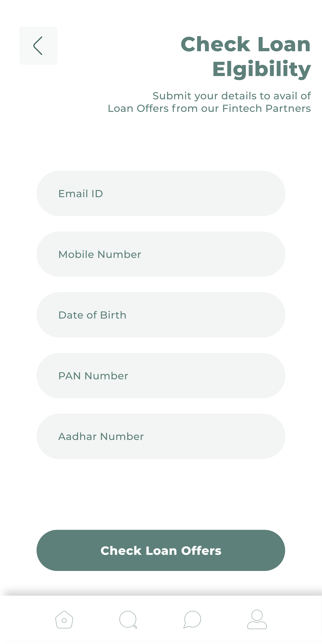Screen dimensions: 322x644
Task: Tap the "Aadhar Number" placeholder text
Action: coord(101,437)
